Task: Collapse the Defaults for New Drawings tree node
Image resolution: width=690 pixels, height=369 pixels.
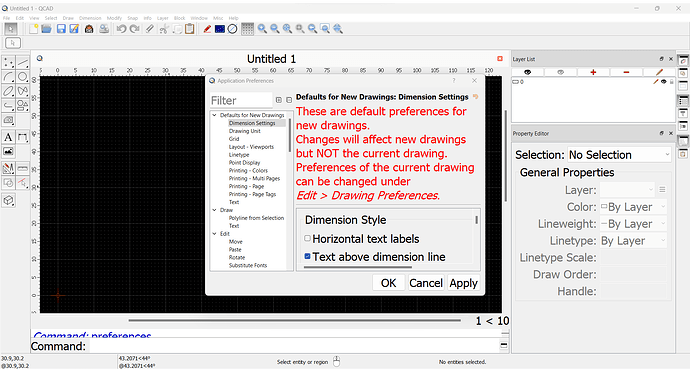Action: point(214,115)
